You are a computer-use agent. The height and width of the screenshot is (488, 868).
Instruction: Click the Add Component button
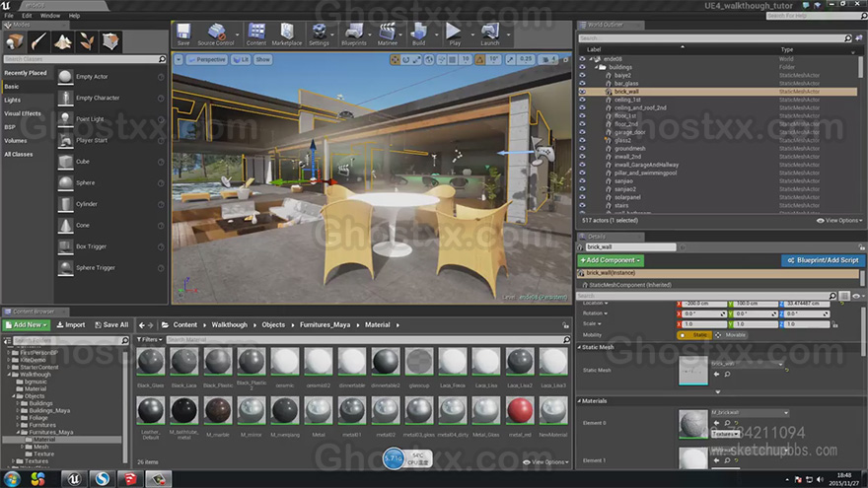(x=610, y=260)
